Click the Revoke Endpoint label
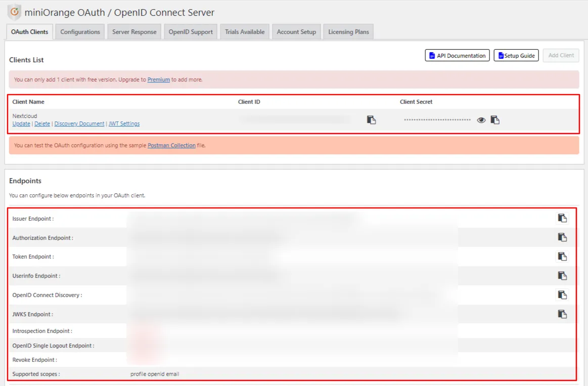 pyautogui.click(x=34, y=360)
